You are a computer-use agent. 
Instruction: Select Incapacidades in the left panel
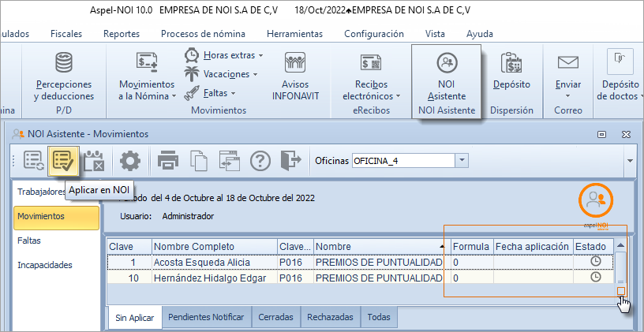tap(46, 265)
